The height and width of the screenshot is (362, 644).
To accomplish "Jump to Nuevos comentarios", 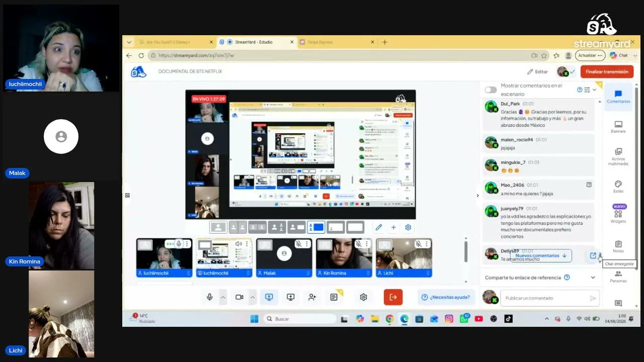I will (x=541, y=255).
